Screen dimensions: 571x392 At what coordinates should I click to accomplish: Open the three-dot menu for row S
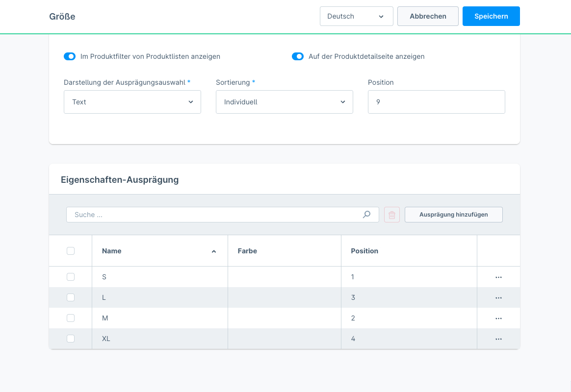tap(498, 277)
